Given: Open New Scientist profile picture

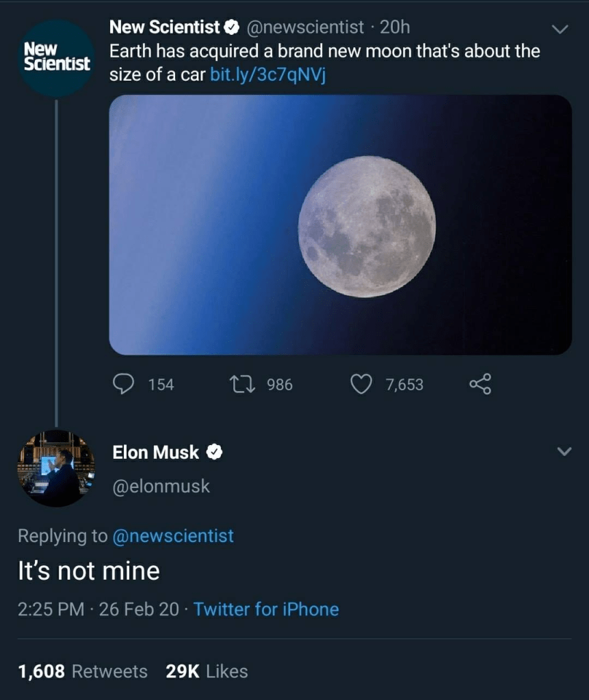Looking at the screenshot, I should click(x=56, y=57).
